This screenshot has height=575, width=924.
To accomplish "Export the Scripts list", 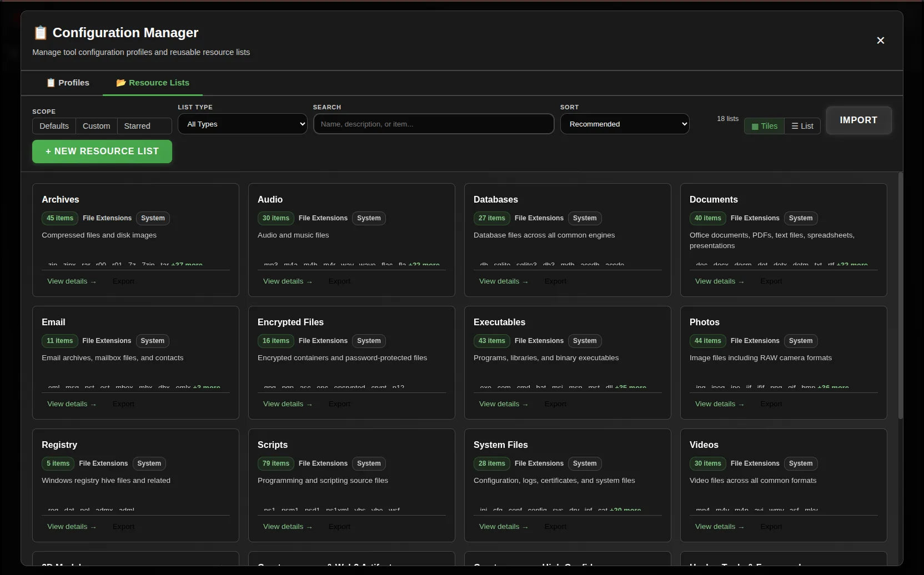I will (339, 527).
